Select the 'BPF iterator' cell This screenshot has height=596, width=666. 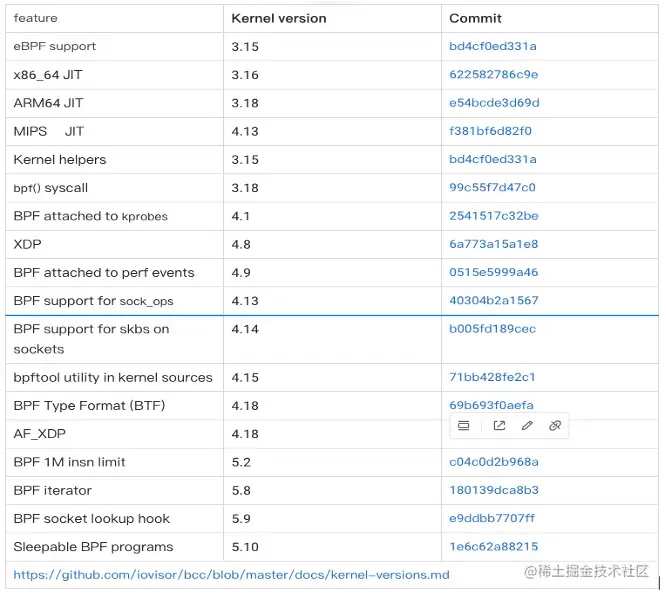coord(114,490)
